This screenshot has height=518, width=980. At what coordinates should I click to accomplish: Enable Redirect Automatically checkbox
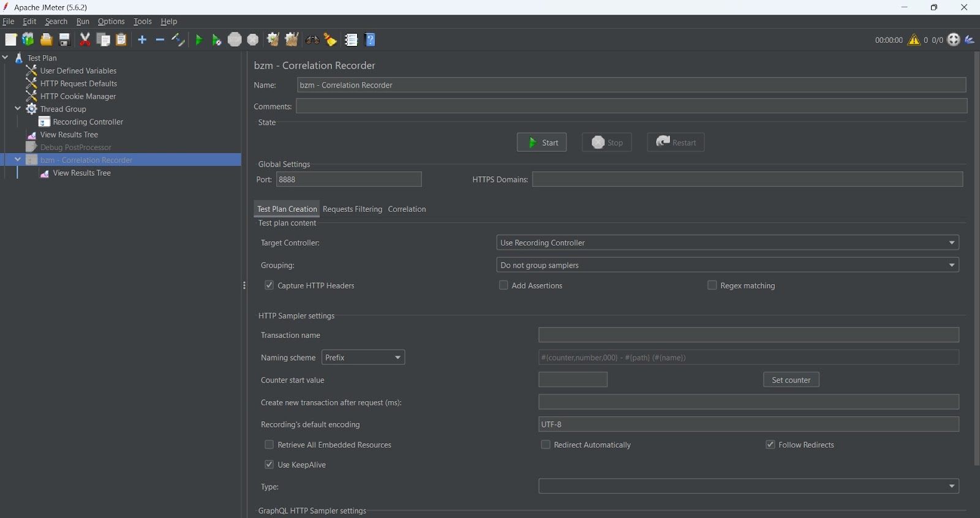545,445
